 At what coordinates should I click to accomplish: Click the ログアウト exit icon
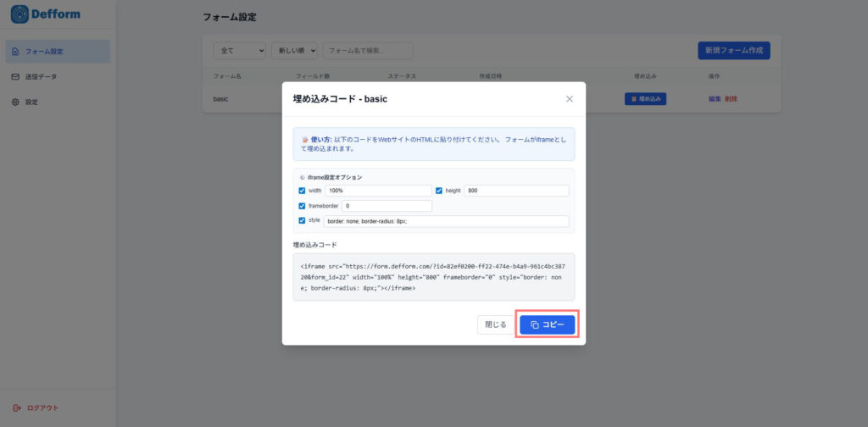pos(16,408)
